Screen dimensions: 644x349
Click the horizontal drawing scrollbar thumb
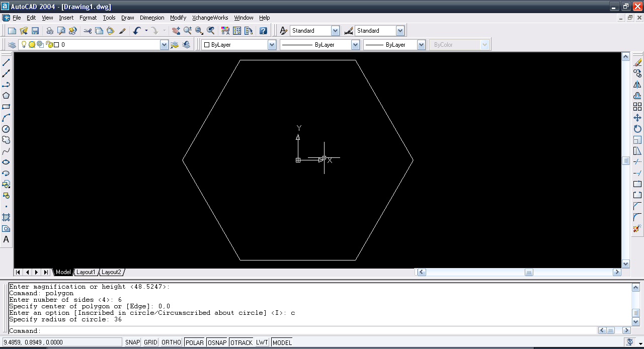tap(529, 272)
